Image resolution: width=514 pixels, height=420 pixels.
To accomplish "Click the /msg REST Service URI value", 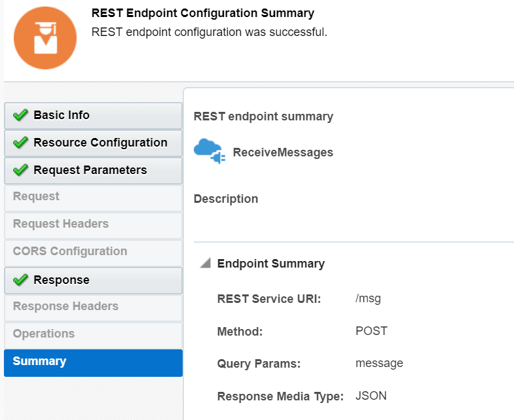I will (368, 299).
